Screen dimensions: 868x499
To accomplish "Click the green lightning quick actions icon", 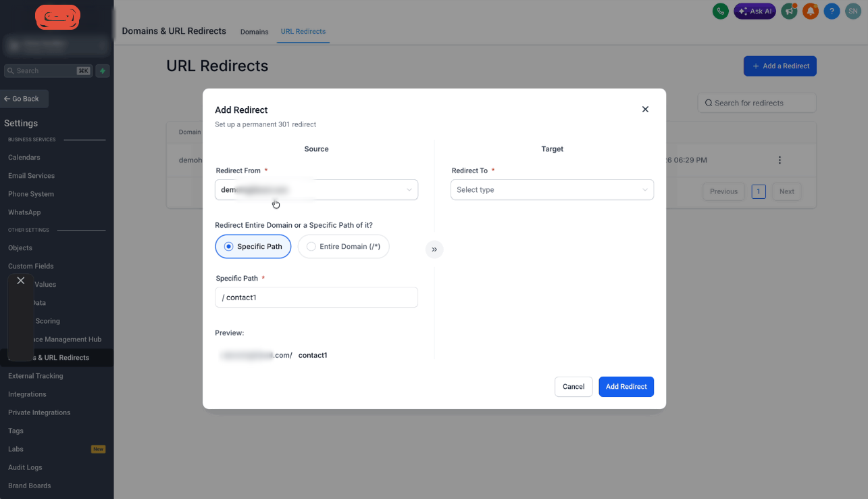I will pyautogui.click(x=103, y=70).
